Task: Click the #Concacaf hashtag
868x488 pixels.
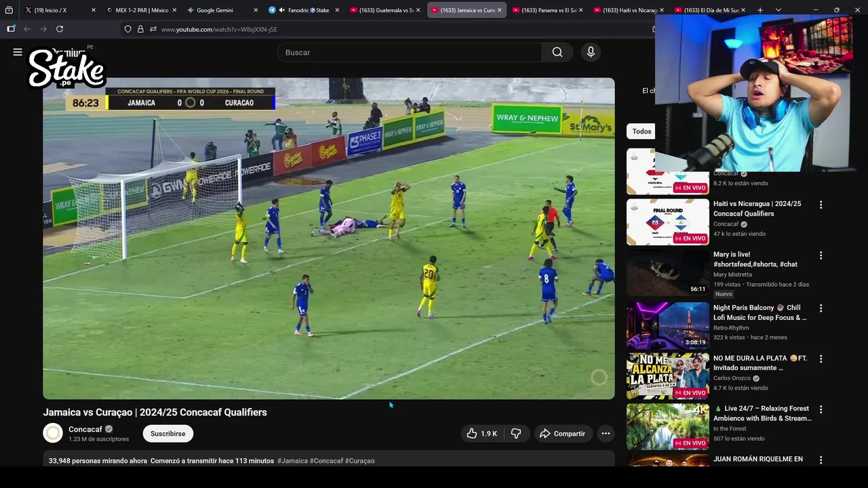Action: [x=326, y=461]
